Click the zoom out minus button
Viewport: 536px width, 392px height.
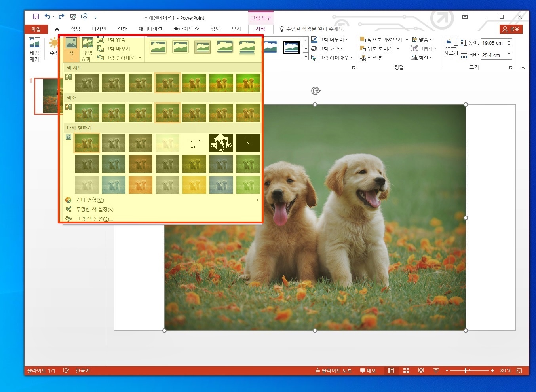coord(447,371)
